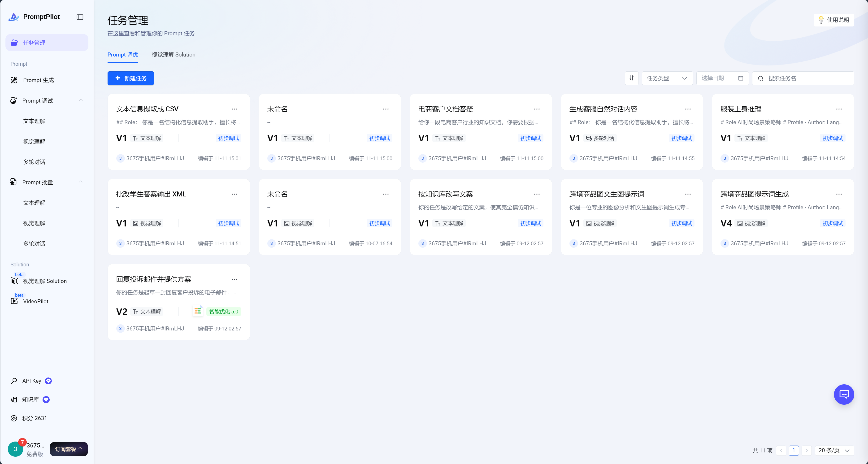This screenshot has height=464, width=868.
Task: Open more options for 文本信息提取成 CSV card
Action: (x=234, y=109)
